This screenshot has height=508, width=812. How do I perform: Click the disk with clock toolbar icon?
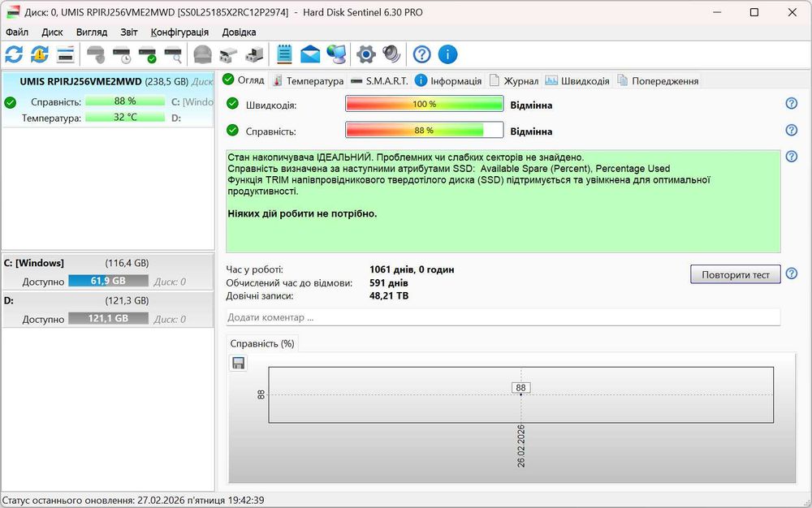122,54
